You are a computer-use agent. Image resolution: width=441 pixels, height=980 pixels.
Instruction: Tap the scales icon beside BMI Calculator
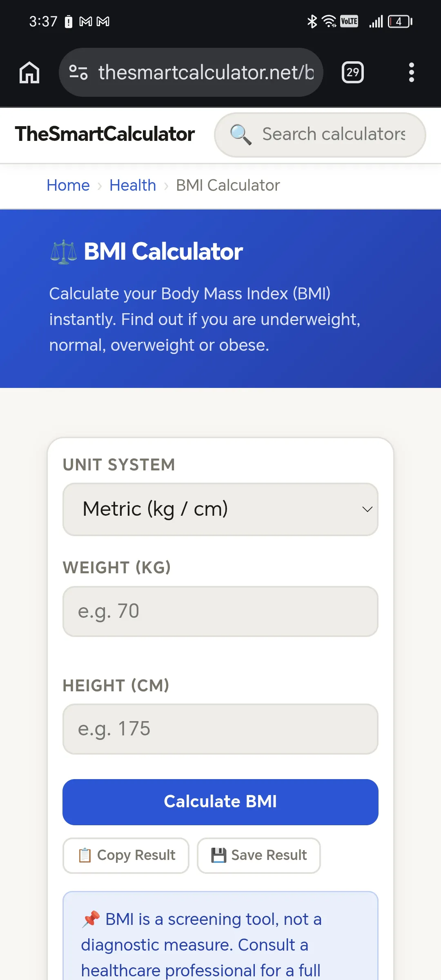(63, 252)
